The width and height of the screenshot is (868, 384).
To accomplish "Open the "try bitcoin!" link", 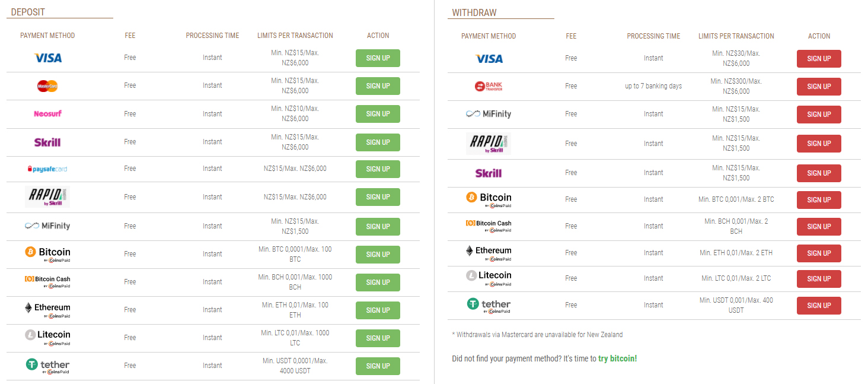I will 618,358.
